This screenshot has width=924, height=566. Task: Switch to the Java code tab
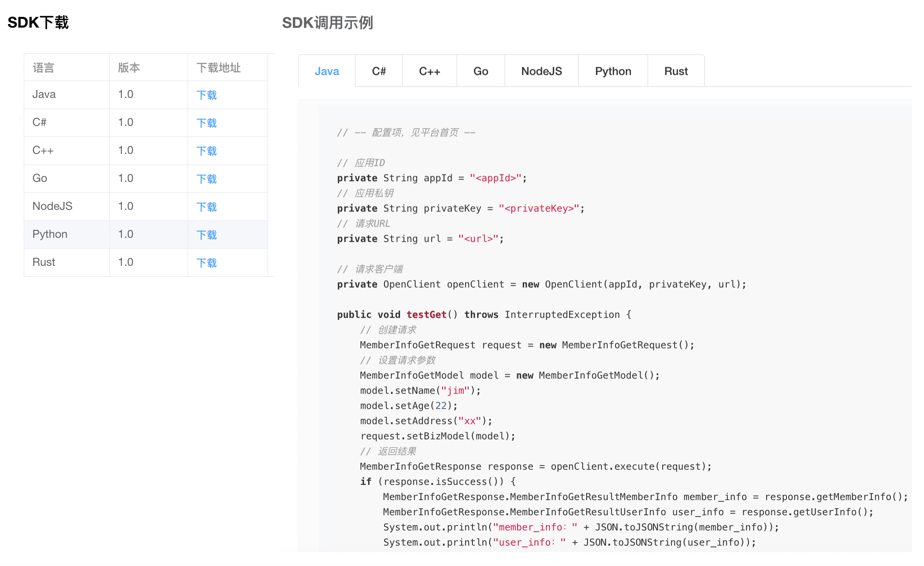coord(327,71)
